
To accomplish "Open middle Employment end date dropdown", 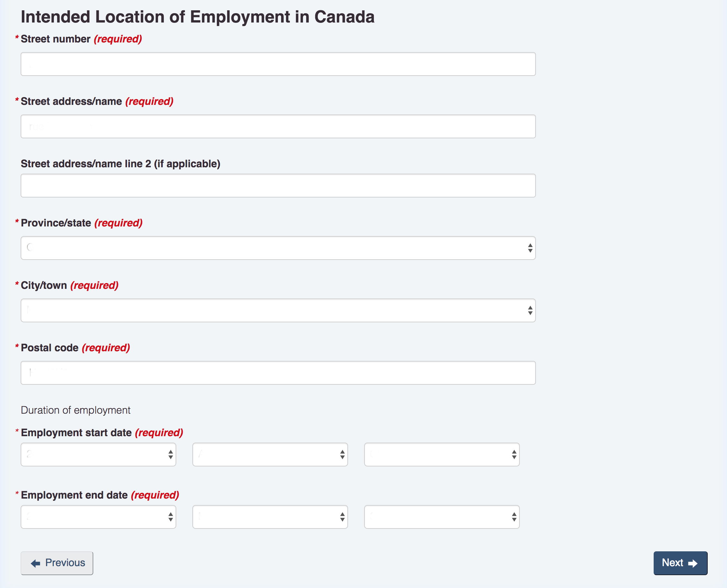I will [270, 517].
